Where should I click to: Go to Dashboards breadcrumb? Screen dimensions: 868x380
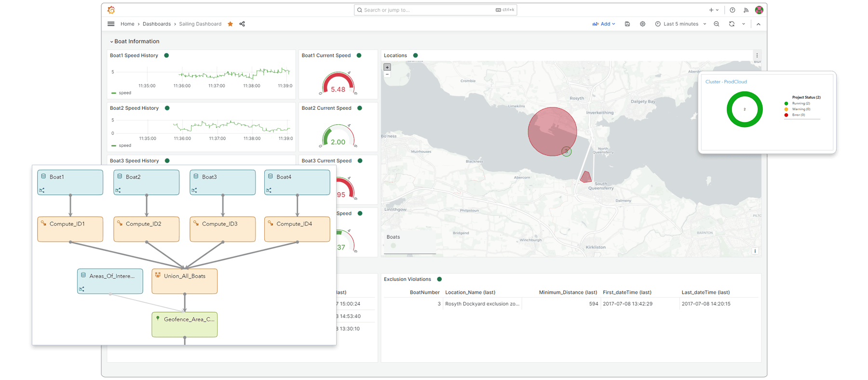pyautogui.click(x=157, y=24)
